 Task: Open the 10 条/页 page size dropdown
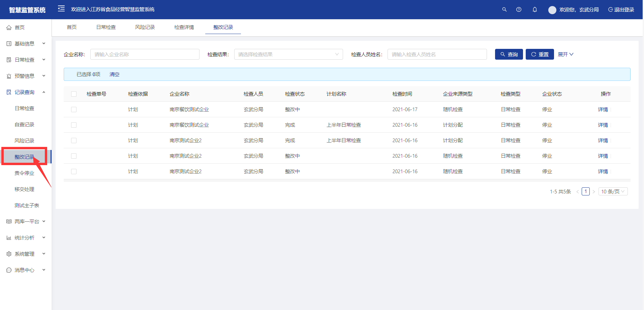tap(613, 191)
